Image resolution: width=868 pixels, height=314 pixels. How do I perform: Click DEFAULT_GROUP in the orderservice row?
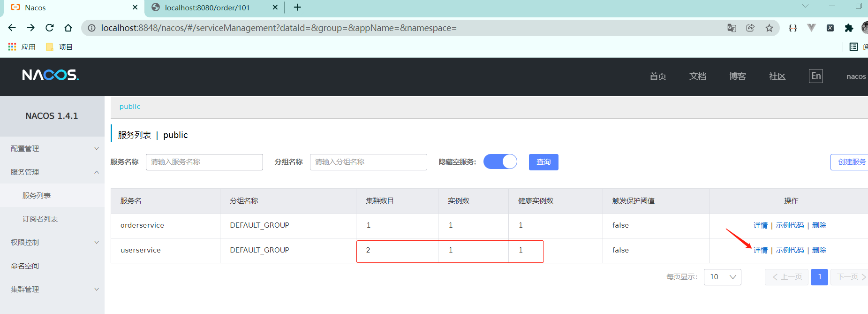click(x=259, y=225)
